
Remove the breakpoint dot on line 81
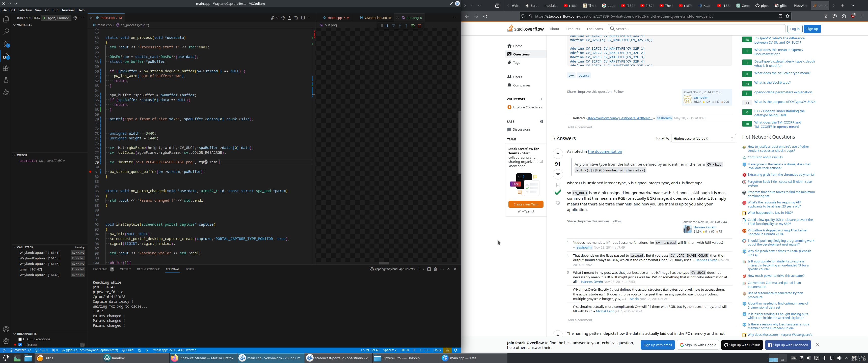[x=90, y=172]
